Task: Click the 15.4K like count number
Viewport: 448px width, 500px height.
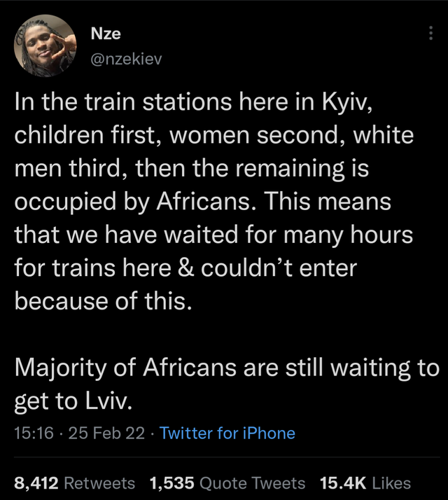Action: point(343,482)
